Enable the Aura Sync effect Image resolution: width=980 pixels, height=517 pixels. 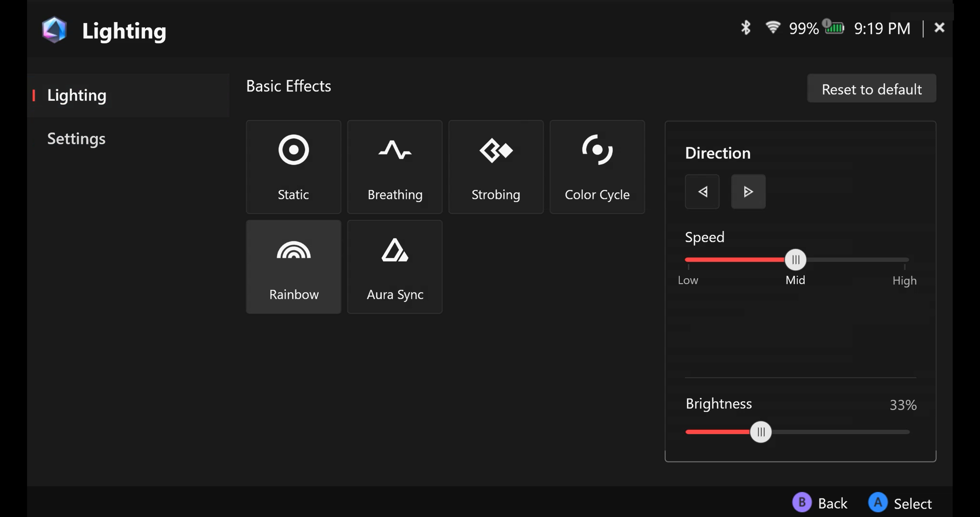(x=395, y=266)
